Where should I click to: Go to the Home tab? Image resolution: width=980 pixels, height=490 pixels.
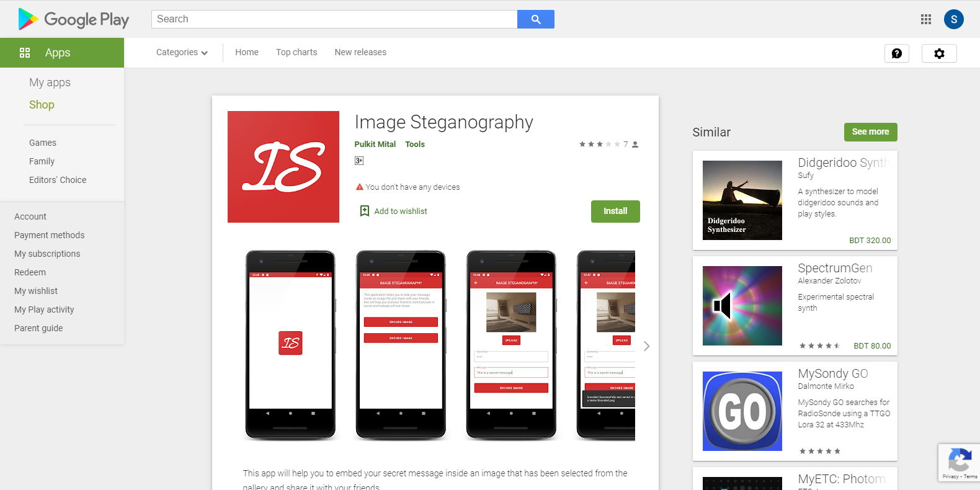point(247,53)
